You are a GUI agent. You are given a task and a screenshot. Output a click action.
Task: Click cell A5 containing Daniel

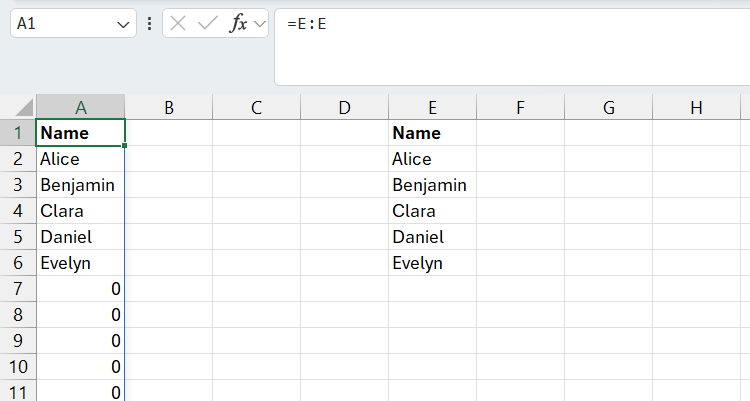[80, 237]
